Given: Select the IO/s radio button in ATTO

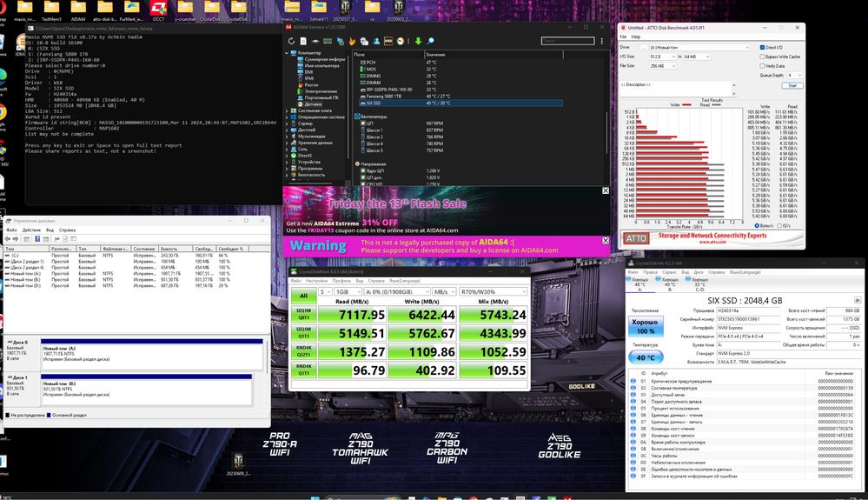Looking at the screenshot, I should click(779, 225).
